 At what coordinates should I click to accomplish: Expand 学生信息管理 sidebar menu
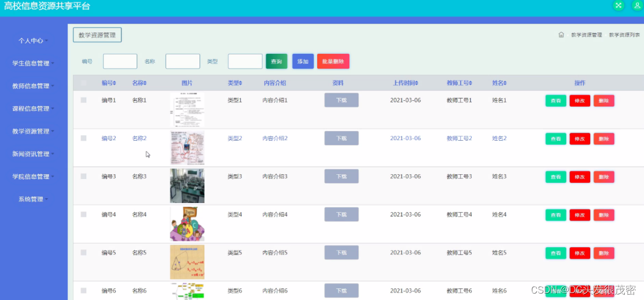(x=34, y=63)
